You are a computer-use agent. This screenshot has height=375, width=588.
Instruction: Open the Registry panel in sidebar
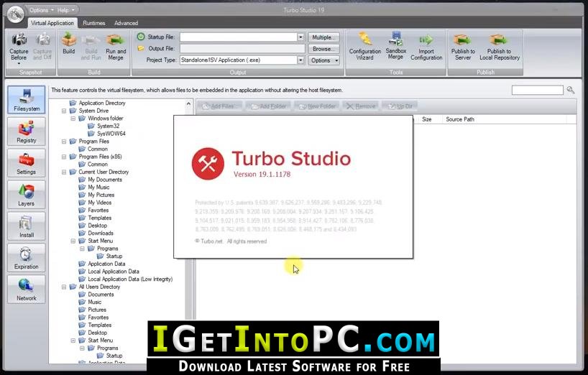click(27, 131)
